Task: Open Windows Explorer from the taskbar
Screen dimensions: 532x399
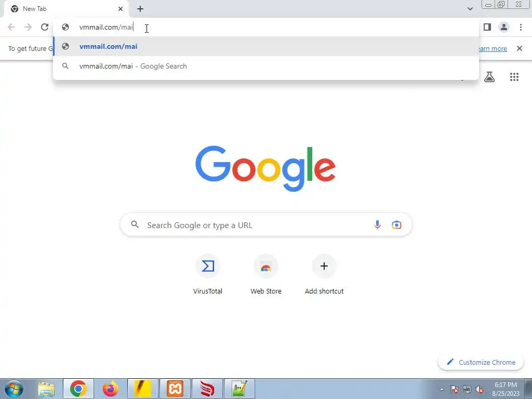Action: tap(46, 389)
